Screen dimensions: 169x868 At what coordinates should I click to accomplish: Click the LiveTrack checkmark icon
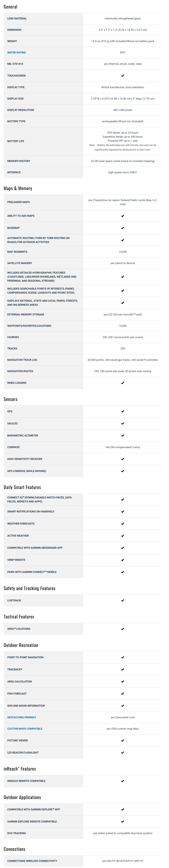click(123, 601)
